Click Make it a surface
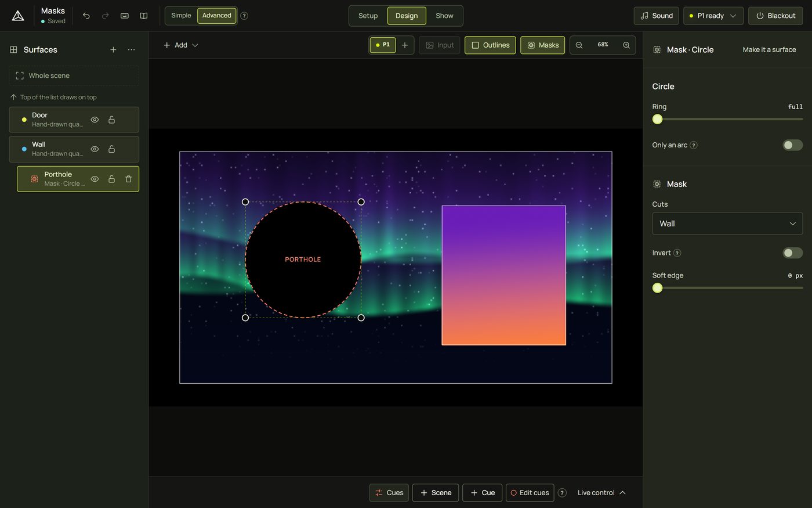The height and width of the screenshot is (508, 812). [x=769, y=50]
